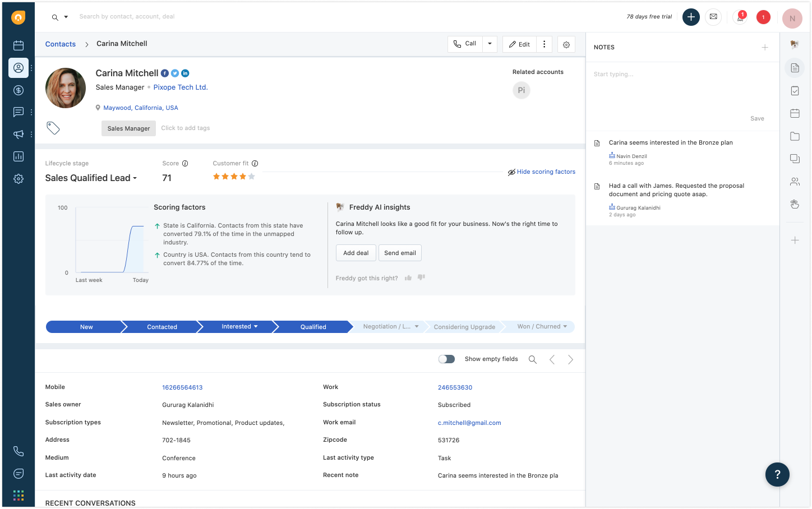This screenshot has height=509, width=812.
Task: Open the Contacts section in the left sidebar
Action: pyautogui.click(x=18, y=68)
